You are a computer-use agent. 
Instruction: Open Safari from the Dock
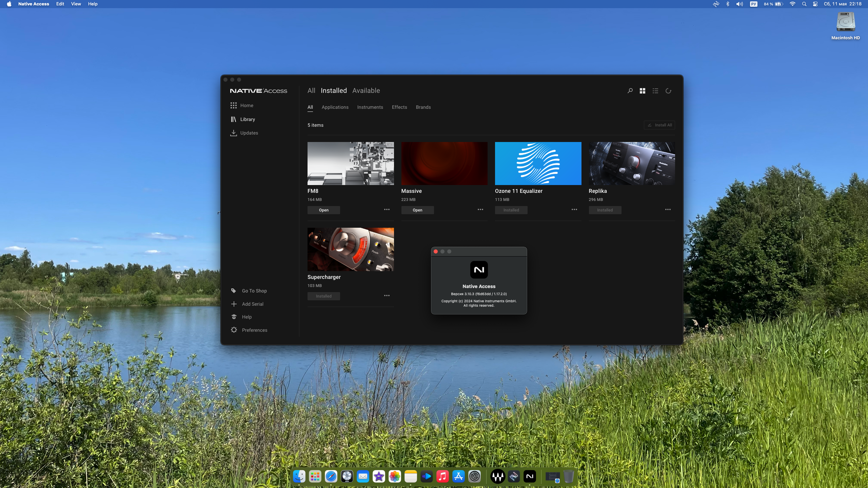point(331,477)
